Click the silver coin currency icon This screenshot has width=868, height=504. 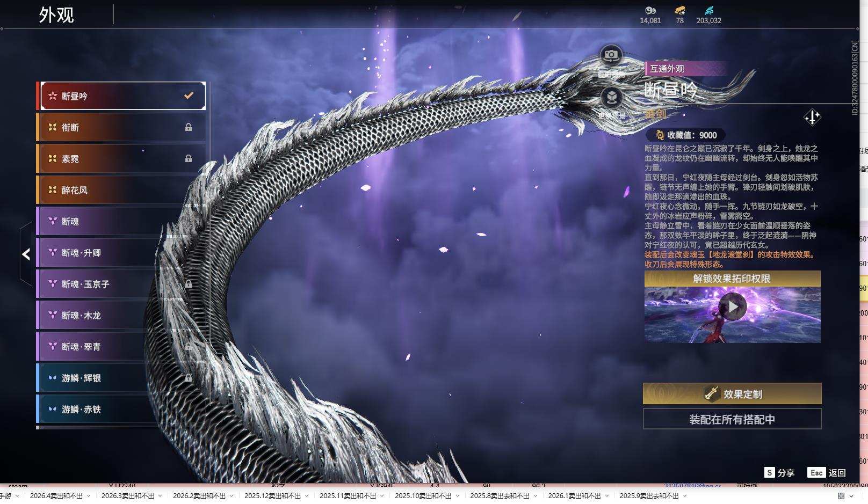pyautogui.click(x=650, y=10)
